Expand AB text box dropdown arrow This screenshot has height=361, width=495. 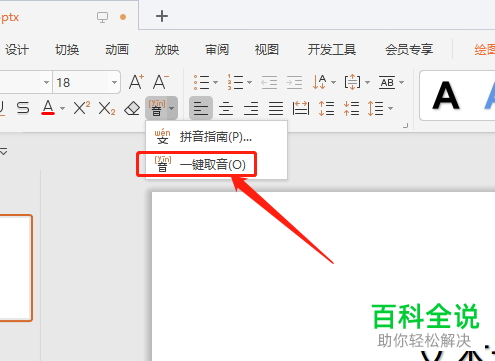coord(402,82)
